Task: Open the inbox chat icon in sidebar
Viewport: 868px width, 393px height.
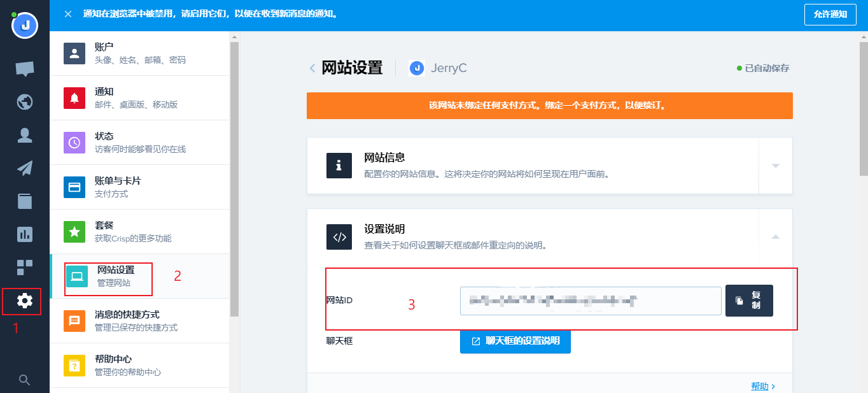Action: [24, 69]
